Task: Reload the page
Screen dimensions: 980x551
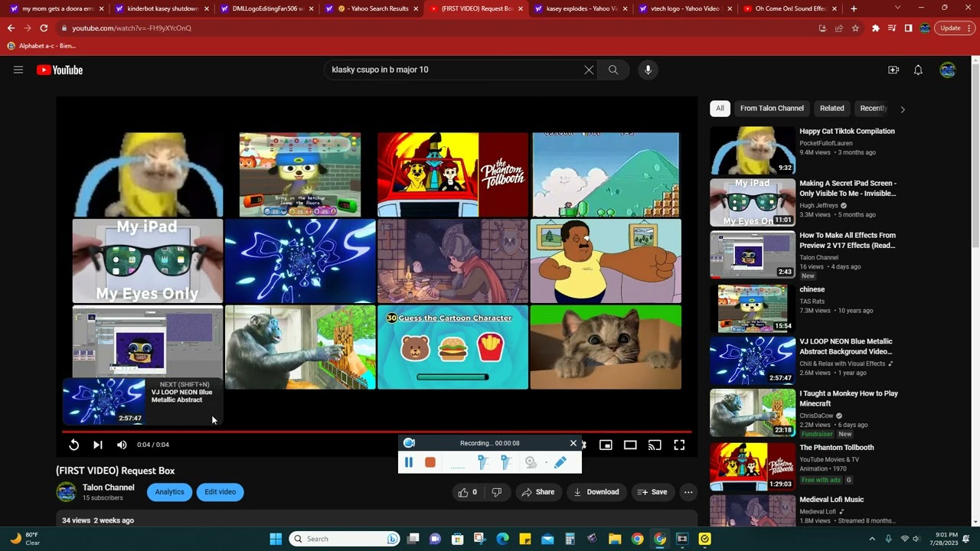Action: click(x=44, y=28)
